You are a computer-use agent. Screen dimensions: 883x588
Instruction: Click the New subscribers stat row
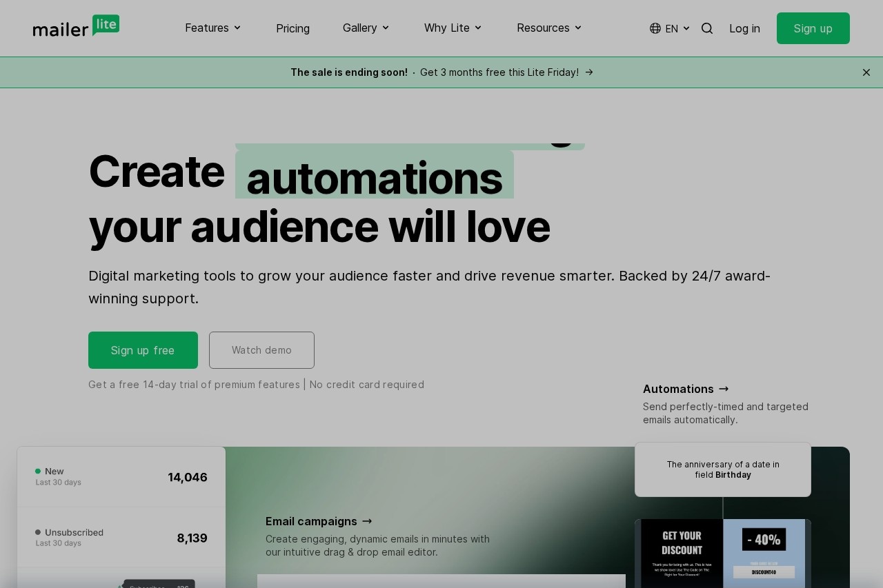coord(121,477)
